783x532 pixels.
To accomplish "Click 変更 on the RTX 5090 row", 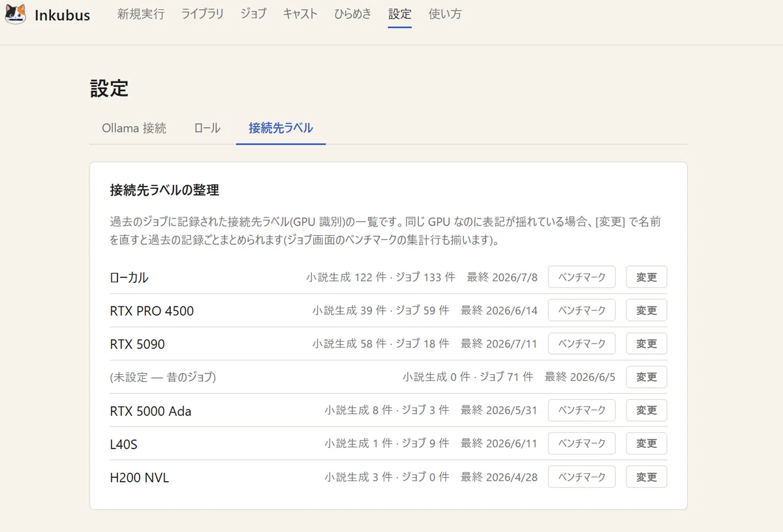I will point(647,344).
